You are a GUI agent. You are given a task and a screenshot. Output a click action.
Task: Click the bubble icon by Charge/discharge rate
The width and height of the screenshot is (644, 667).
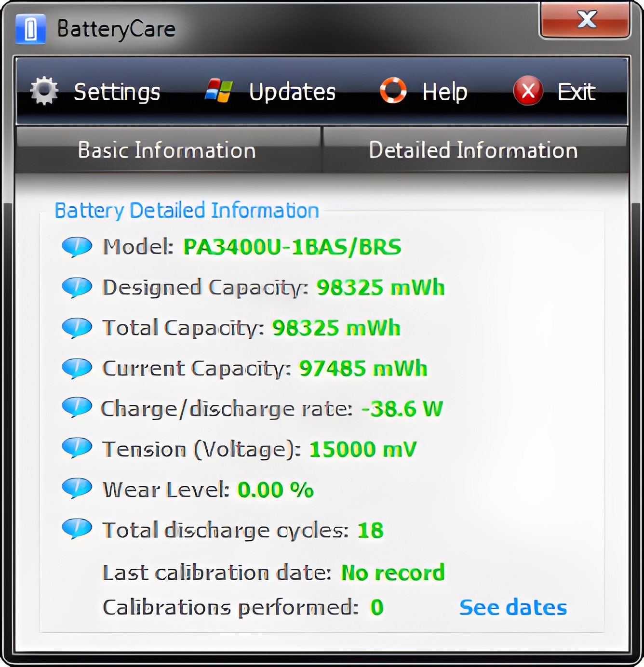(x=77, y=407)
